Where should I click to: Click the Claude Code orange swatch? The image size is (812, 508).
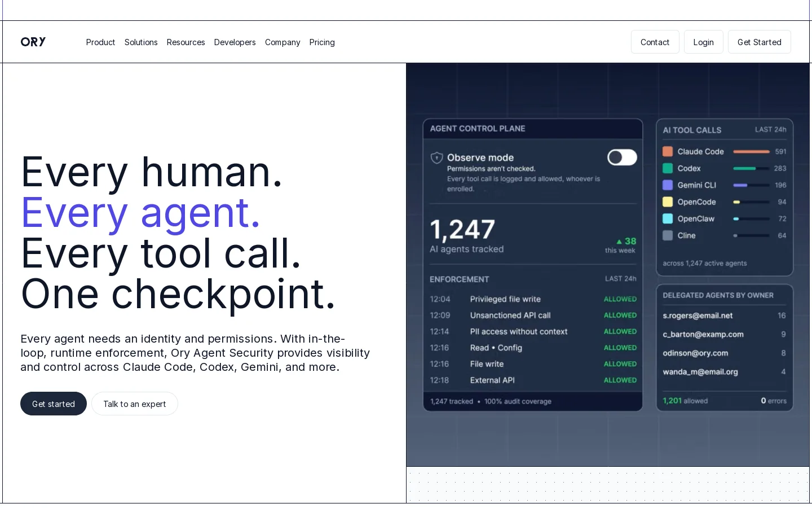pyautogui.click(x=668, y=151)
